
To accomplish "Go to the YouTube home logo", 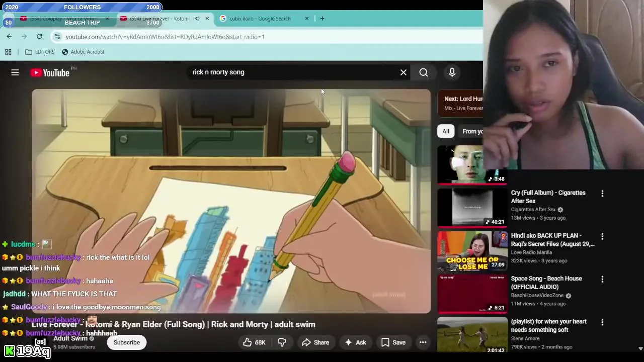I will (x=50, y=72).
